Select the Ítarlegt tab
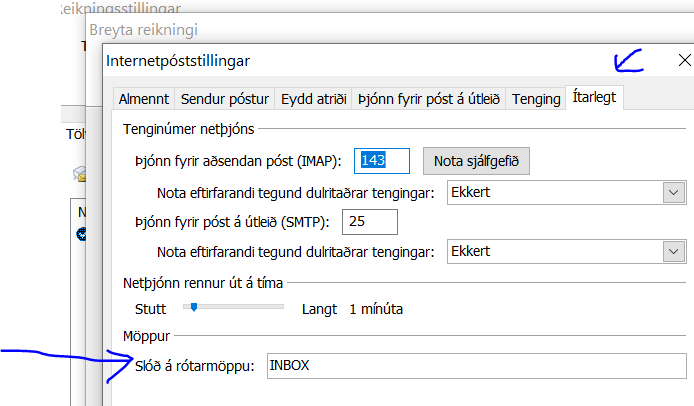Viewport: 694px width, 406px height. [x=596, y=98]
